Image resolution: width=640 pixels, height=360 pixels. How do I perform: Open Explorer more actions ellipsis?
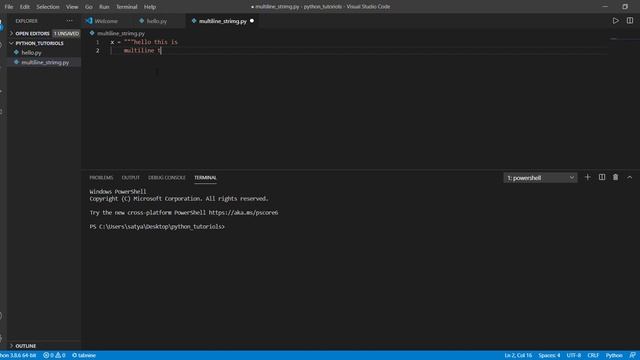point(69,21)
